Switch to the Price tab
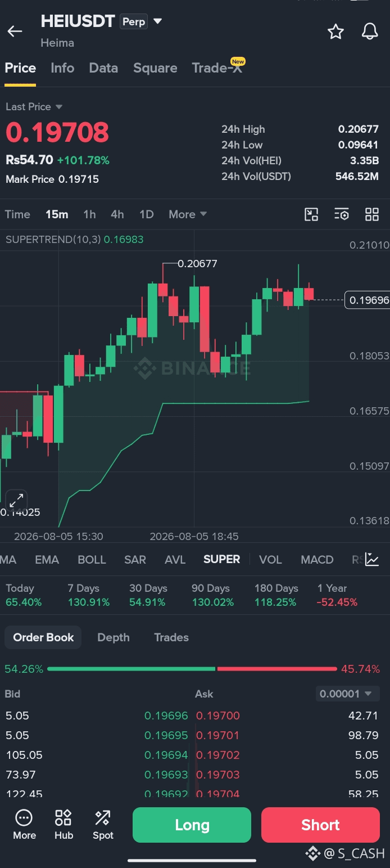 (20, 68)
